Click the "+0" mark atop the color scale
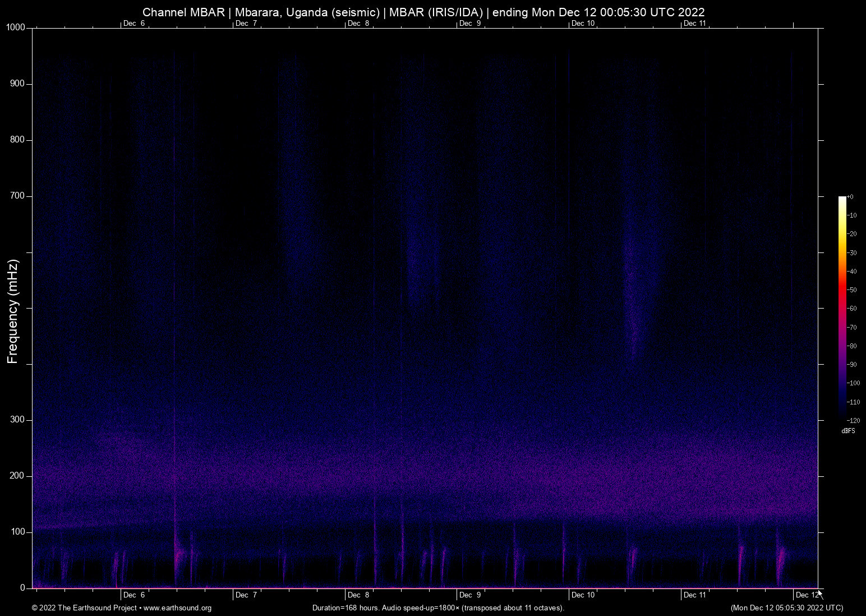Screen dimensions: 866x616 pos(850,196)
